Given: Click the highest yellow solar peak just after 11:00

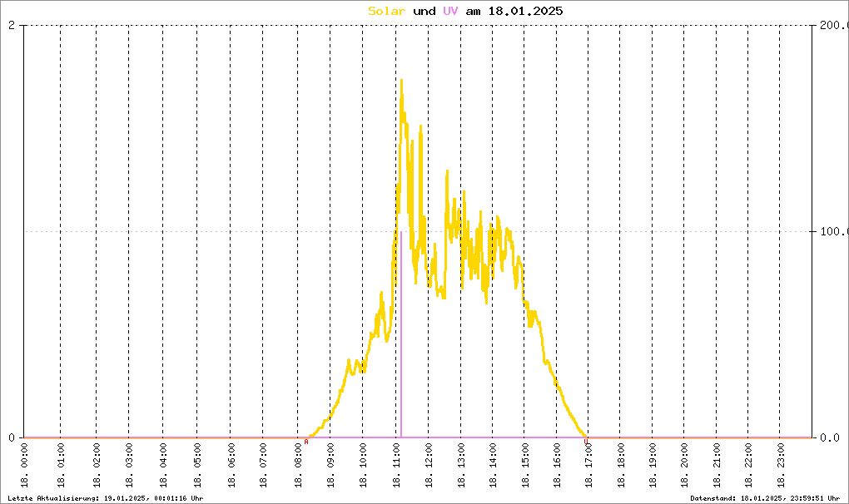Looking at the screenshot, I should pos(401,84).
